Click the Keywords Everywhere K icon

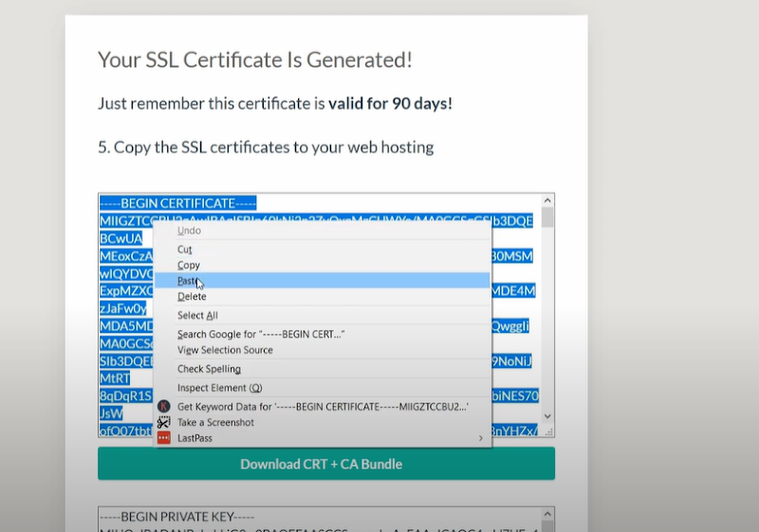[x=164, y=406]
